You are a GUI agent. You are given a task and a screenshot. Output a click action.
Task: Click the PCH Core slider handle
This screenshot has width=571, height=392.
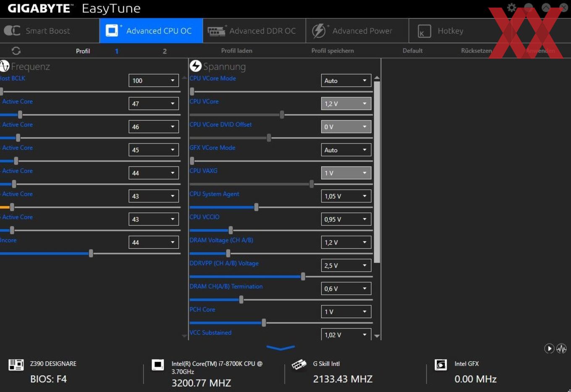[264, 323]
